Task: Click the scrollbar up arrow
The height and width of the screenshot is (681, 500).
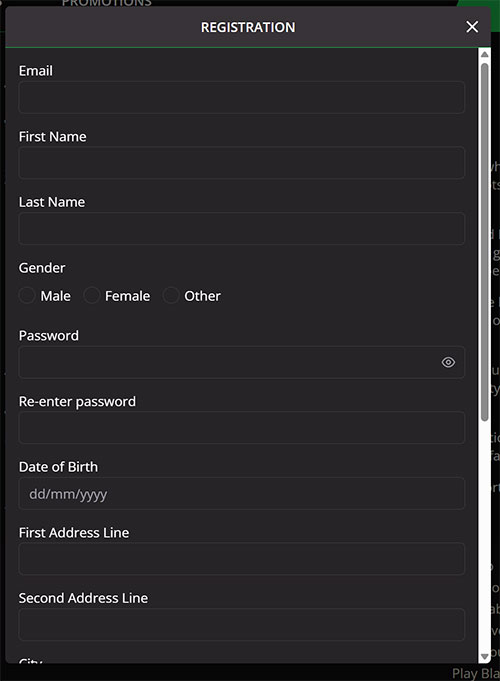Action: coord(484,54)
